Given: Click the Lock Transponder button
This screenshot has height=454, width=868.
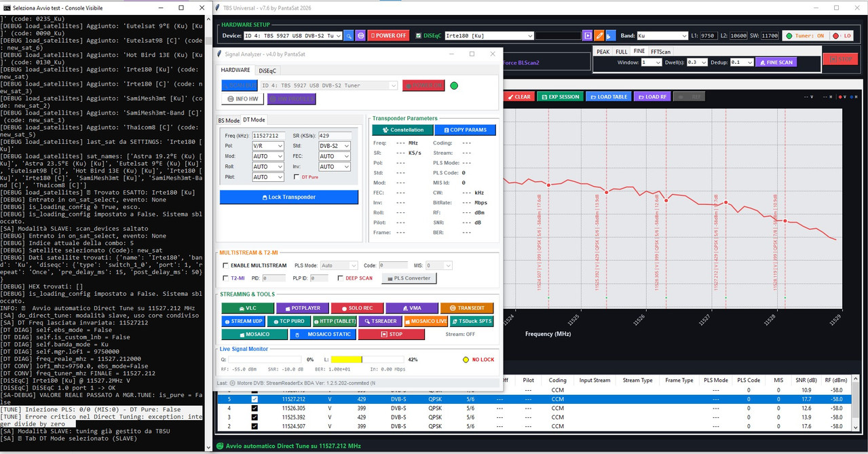Looking at the screenshot, I should click(289, 197).
